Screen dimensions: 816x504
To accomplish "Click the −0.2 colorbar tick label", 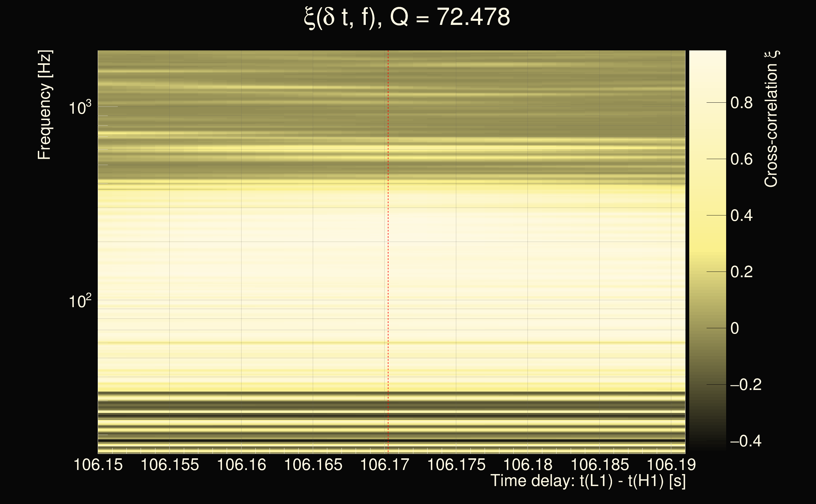I will 745,385.
